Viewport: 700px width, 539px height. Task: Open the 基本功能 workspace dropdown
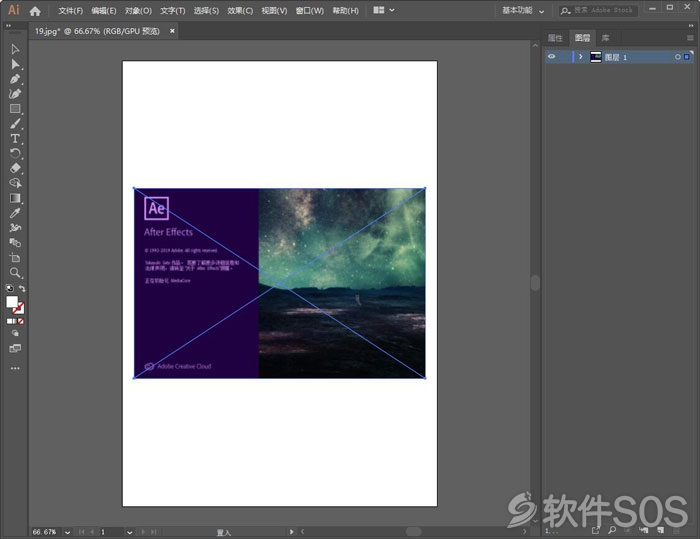[x=523, y=10]
